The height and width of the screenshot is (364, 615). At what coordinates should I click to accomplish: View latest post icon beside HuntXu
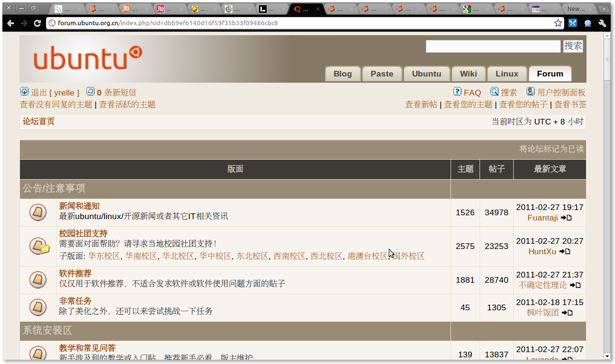coord(565,251)
